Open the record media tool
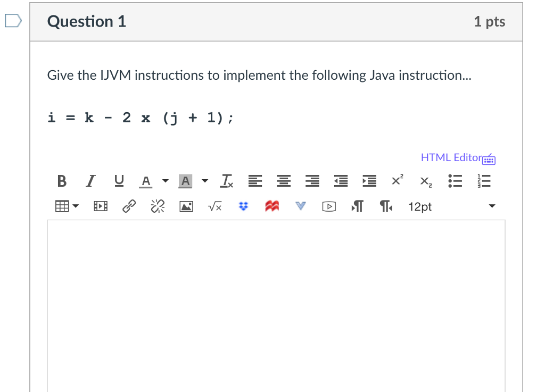 328,206
